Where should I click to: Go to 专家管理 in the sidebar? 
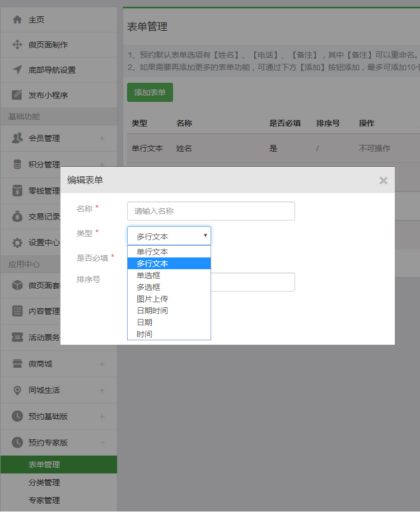(44, 500)
